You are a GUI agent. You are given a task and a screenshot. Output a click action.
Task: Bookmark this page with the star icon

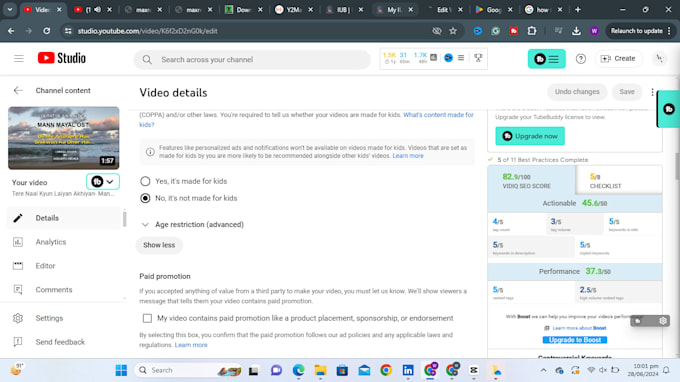click(453, 31)
